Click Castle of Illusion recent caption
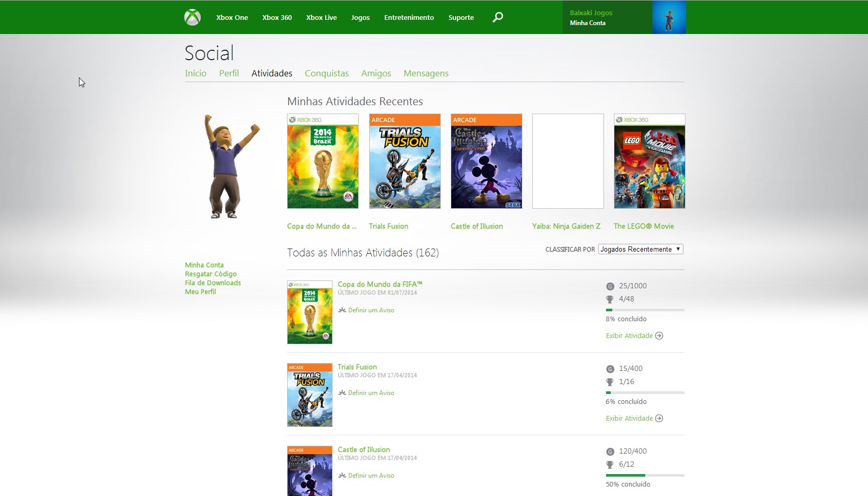The height and width of the screenshot is (496, 868). point(477,226)
